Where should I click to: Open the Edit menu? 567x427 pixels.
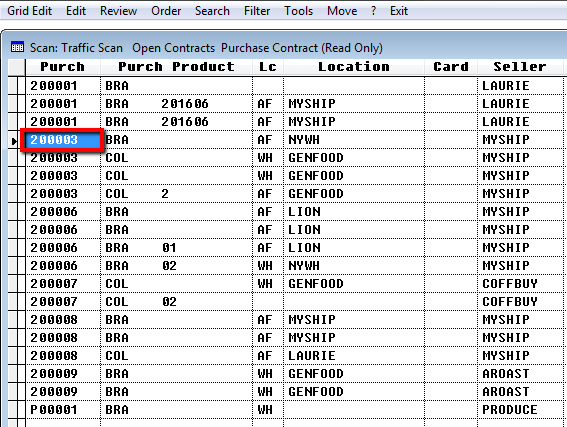pos(76,11)
